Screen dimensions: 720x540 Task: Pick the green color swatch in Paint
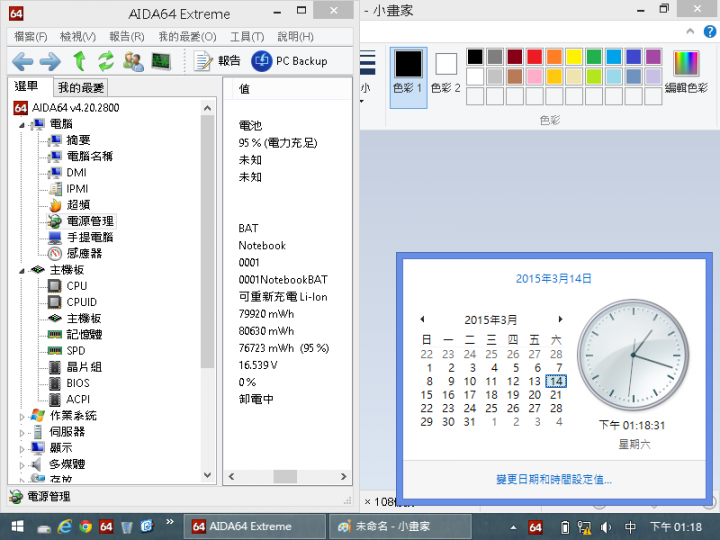pyautogui.click(x=594, y=57)
